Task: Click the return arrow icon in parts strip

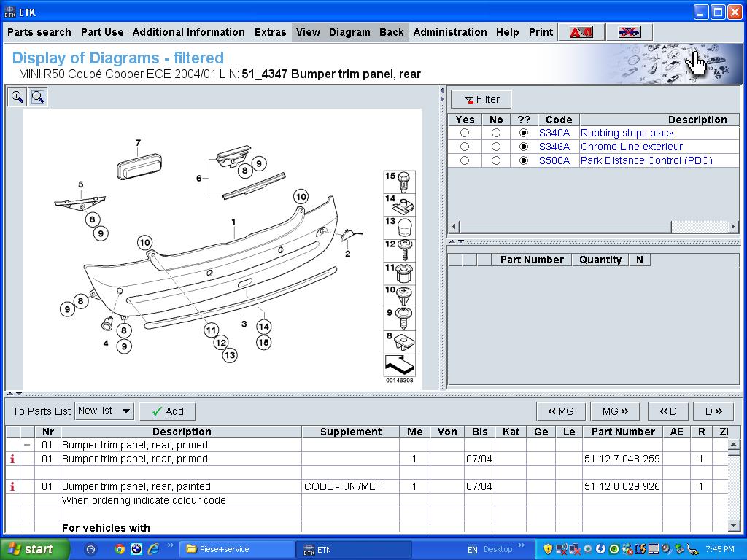Action: point(399,365)
